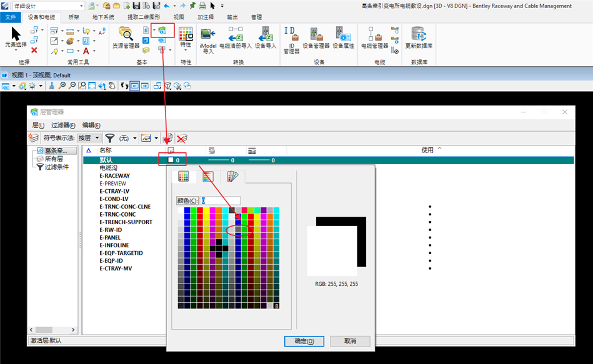Image resolution: width=593 pixels, height=364 pixels.
Task: Select the E-RACEWAY level in list
Action: 114,176
